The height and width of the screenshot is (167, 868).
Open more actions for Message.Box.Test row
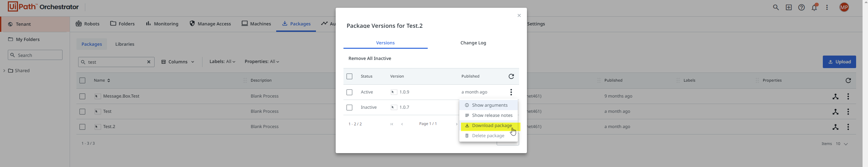coord(848,97)
